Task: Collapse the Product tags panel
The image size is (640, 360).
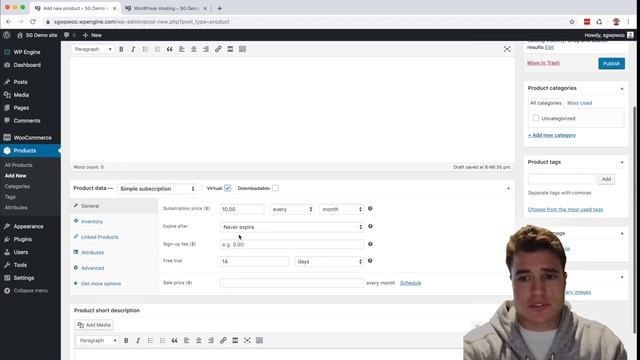Action: click(x=622, y=162)
